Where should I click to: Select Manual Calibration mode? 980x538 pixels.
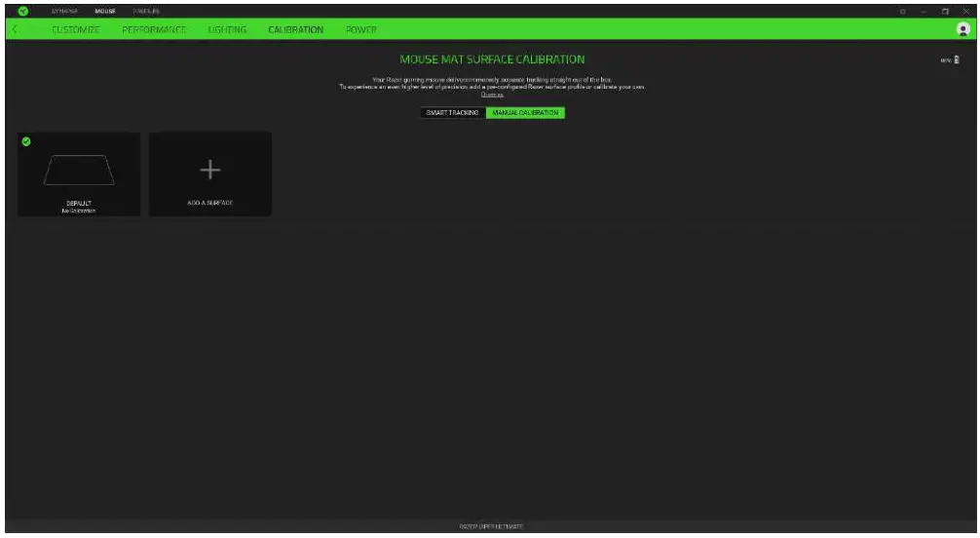point(525,113)
